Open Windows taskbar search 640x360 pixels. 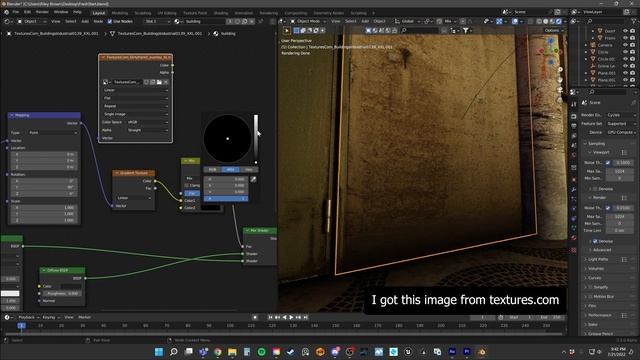[x=173, y=352]
